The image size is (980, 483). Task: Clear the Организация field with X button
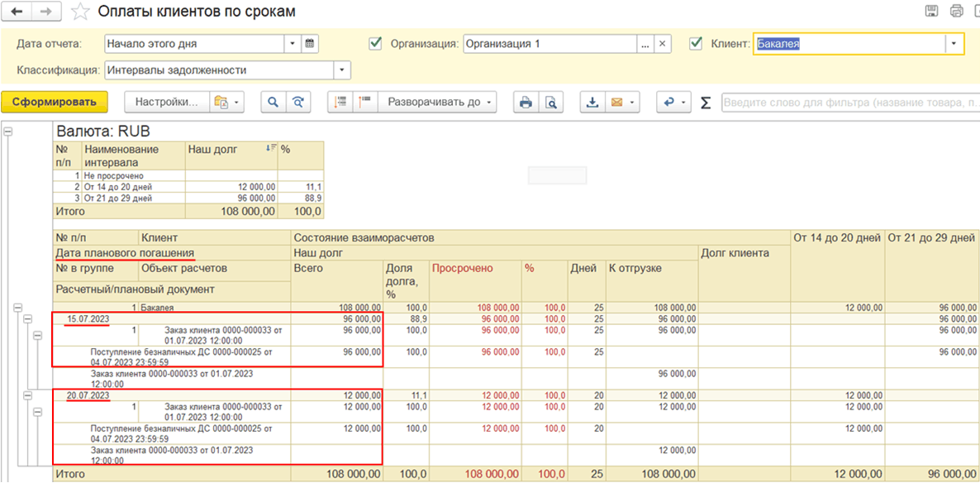[663, 44]
